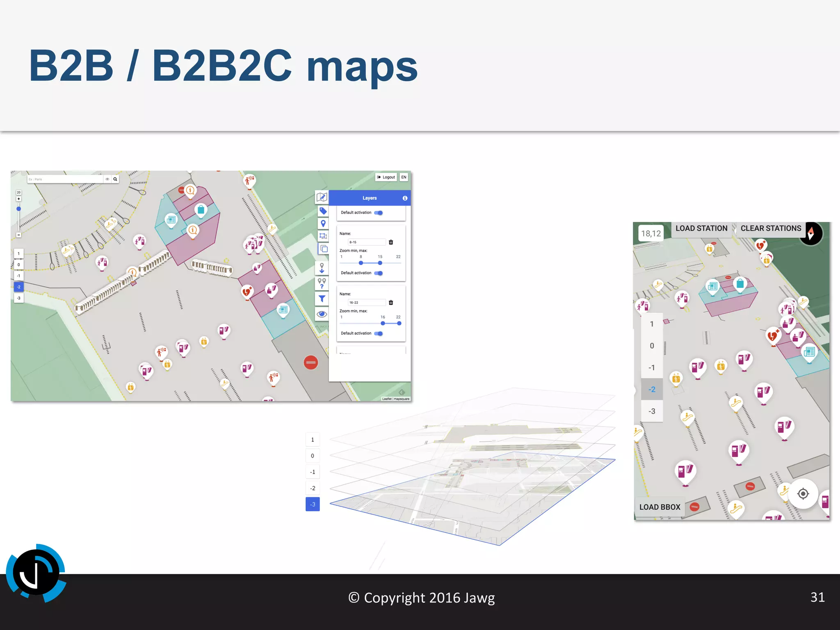Open the markers question-mark help tool
The width and height of the screenshot is (840, 630).
tap(322, 283)
